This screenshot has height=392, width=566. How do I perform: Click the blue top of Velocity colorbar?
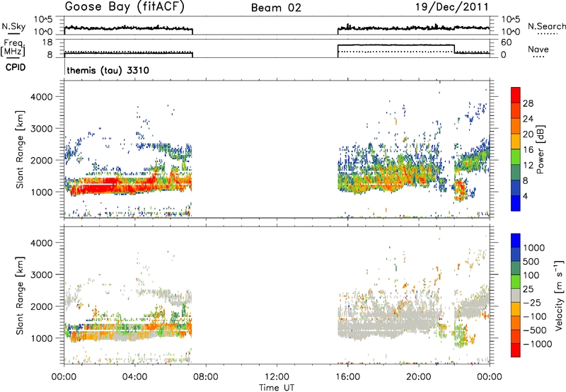click(516, 241)
